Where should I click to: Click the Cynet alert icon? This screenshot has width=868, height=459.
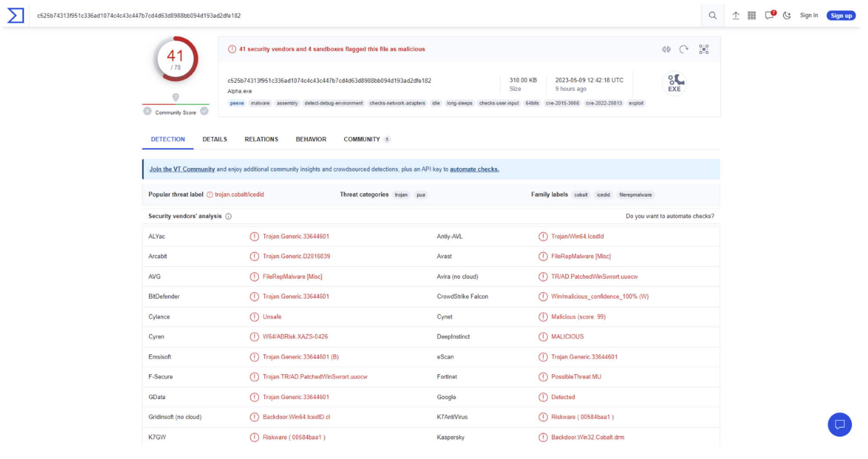[543, 317]
